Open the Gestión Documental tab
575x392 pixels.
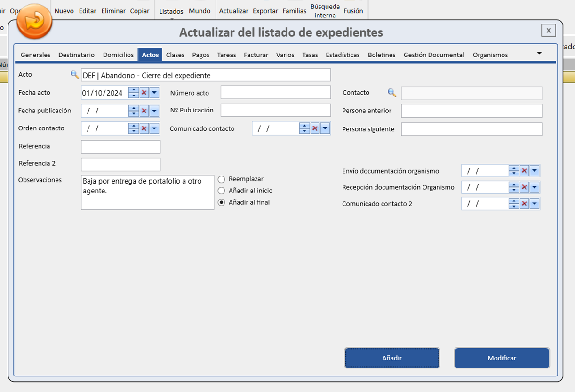pos(433,55)
